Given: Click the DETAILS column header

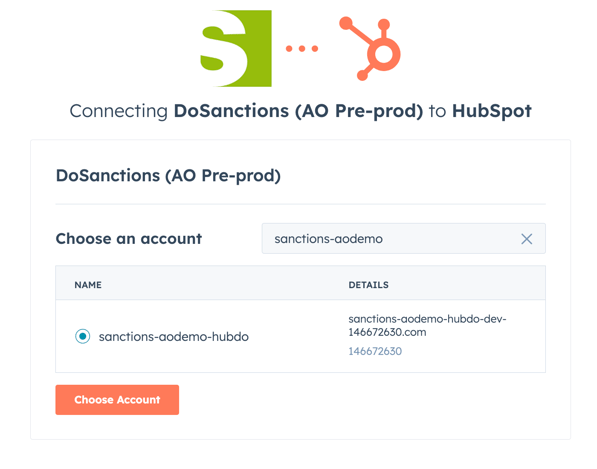Looking at the screenshot, I should coord(369,285).
